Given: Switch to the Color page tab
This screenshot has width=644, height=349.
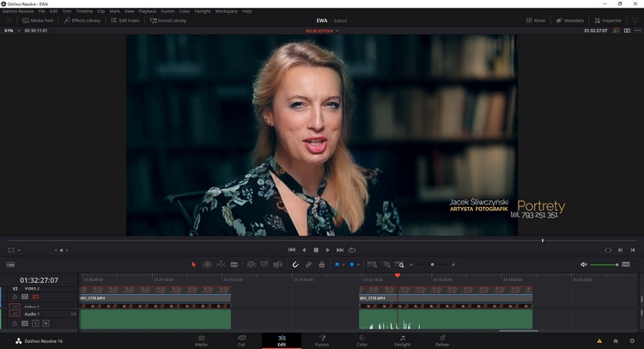Looking at the screenshot, I should pos(361,340).
